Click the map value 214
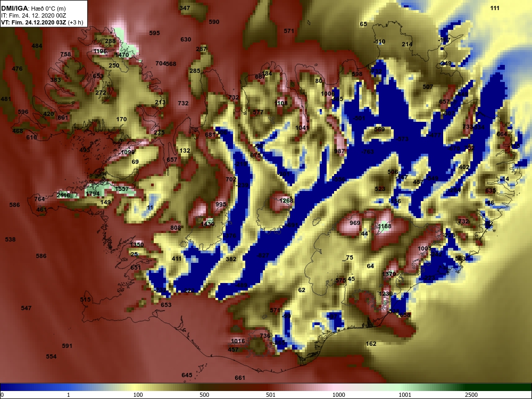532x399 pixels. pyautogui.click(x=407, y=45)
